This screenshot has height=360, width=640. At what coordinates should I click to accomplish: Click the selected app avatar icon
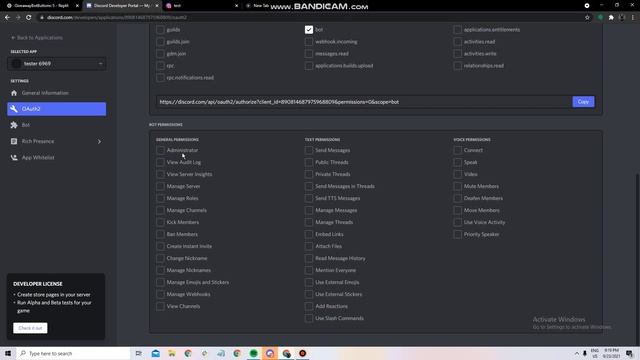16,64
